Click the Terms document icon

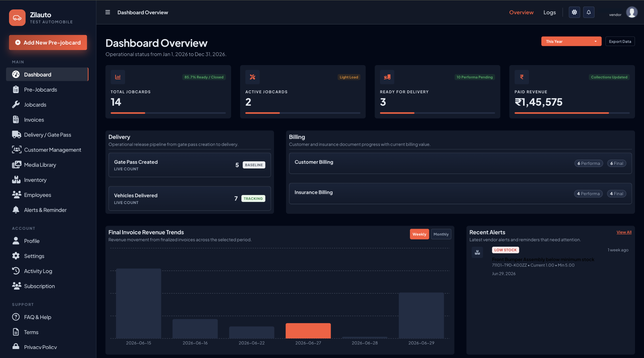tap(16, 332)
